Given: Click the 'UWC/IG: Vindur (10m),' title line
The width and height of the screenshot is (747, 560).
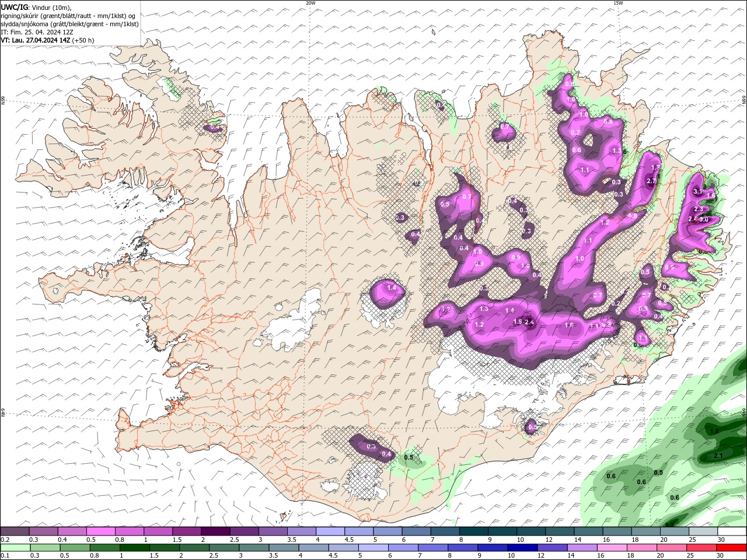Looking at the screenshot, I should (36, 7).
